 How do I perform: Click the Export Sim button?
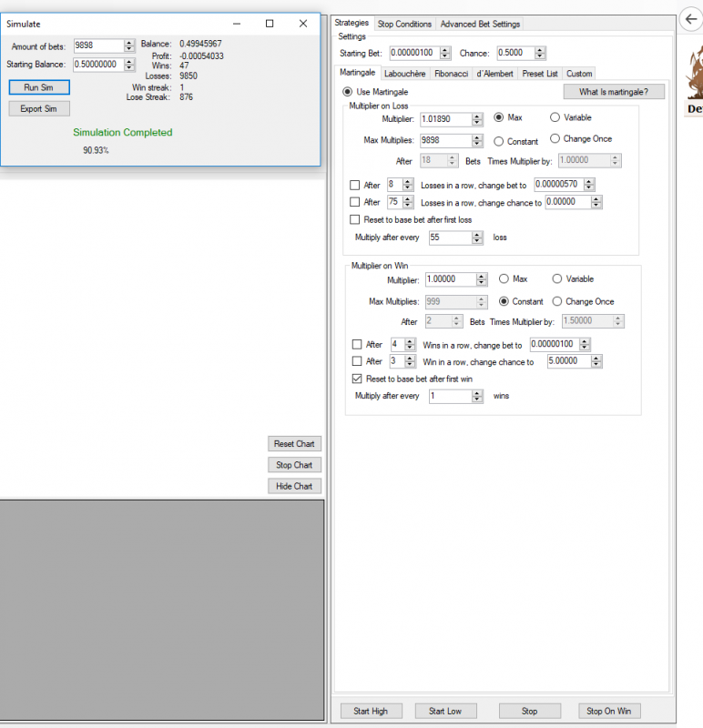[39, 108]
